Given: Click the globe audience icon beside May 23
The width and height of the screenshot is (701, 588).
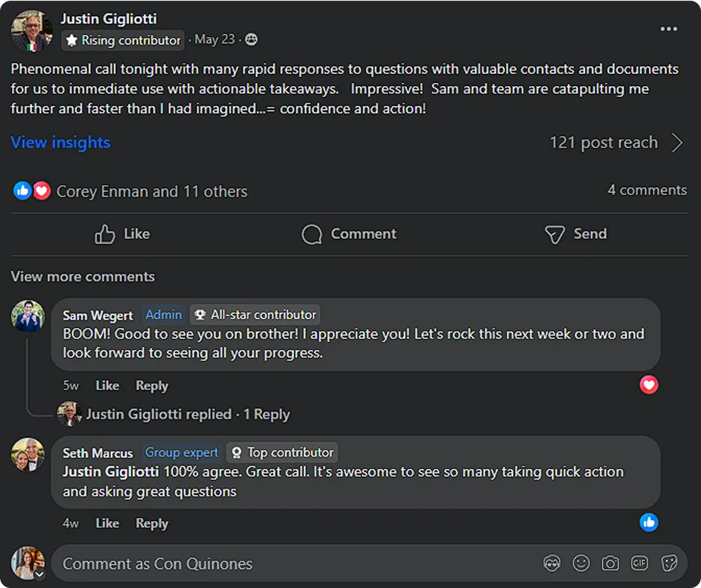Looking at the screenshot, I should click(x=251, y=40).
